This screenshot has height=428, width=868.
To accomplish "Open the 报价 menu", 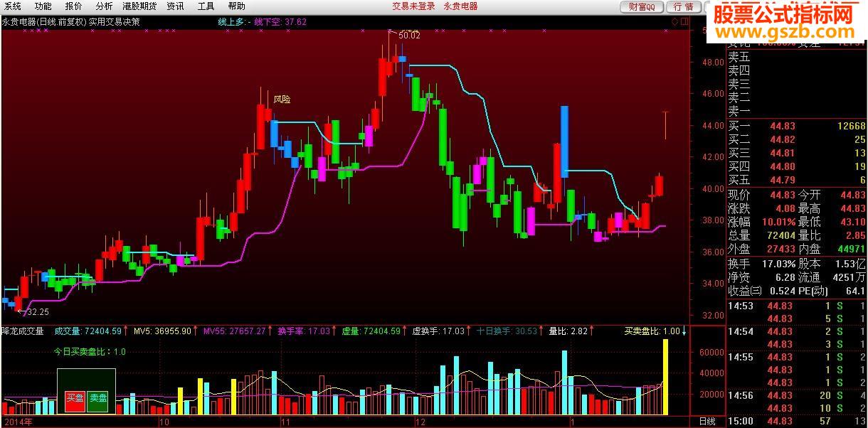I will pos(73,6).
